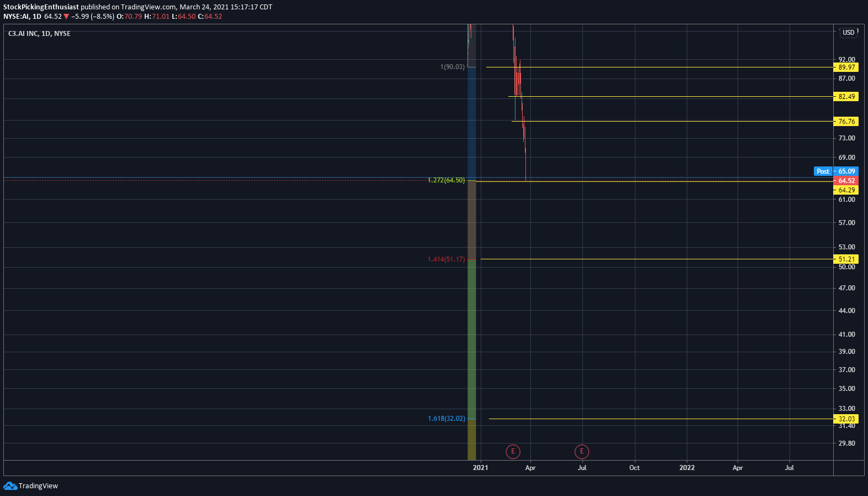Click the earnings E marker before Apr 2021
868x496 pixels.
point(513,452)
